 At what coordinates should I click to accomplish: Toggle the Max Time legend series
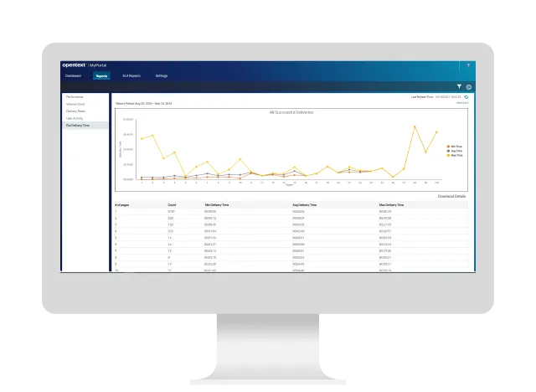(454, 155)
